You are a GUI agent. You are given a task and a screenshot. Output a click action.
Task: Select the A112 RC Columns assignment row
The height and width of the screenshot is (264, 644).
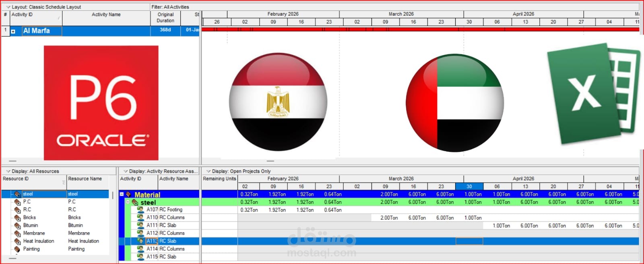point(165,233)
